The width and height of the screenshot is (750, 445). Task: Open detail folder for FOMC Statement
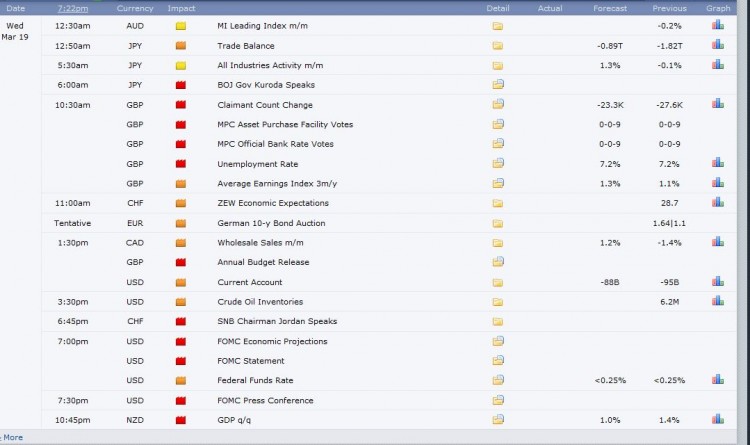click(x=498, y=360)
